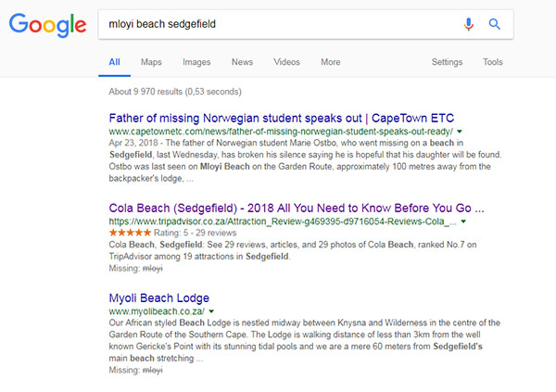Viewport: 556px width, 392px height.
Task: Expand the More search categories menu
Action: [x=330, y=62]
